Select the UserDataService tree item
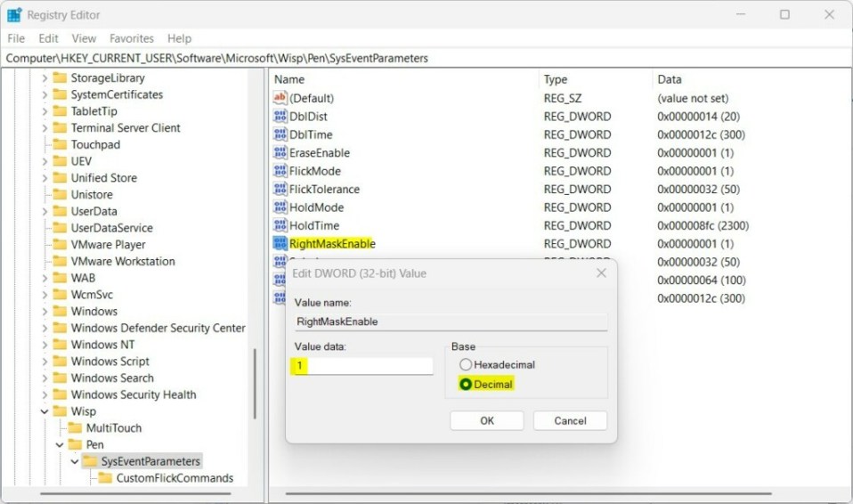Image resolution: width=853 pixels, height=504 pixels. (111, 228)
